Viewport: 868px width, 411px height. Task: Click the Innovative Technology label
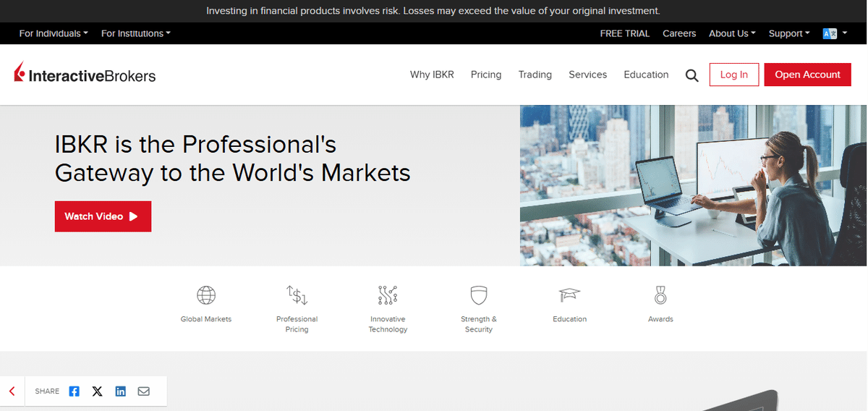coord(388,324)
